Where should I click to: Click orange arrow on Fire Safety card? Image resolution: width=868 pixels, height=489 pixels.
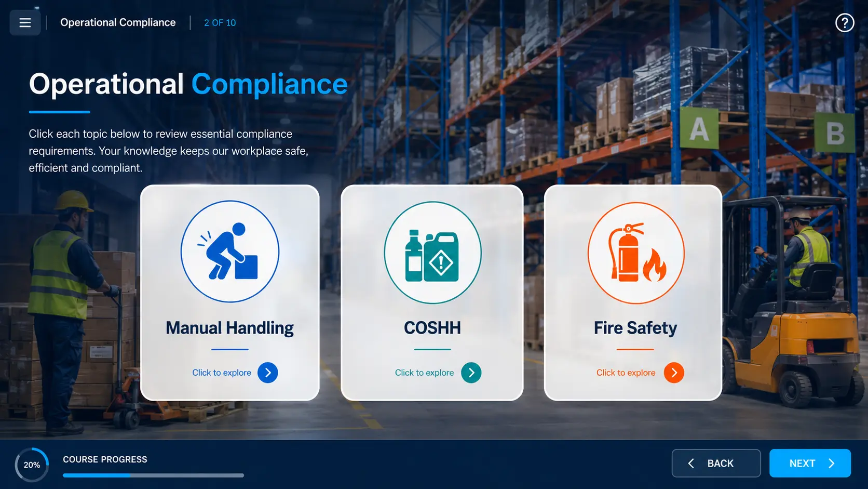click(674, 373)
